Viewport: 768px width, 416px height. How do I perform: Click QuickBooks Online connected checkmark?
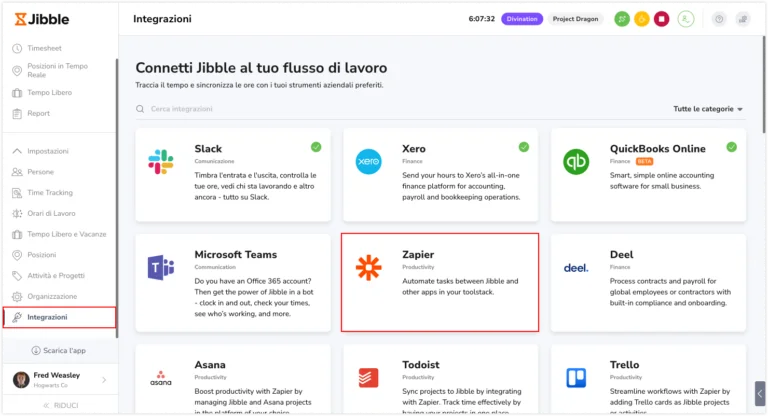(x=731, y=147)
